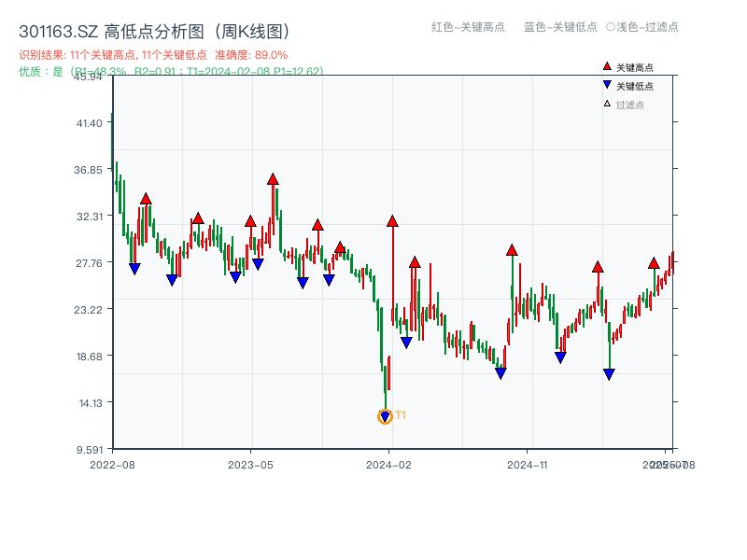Click the 23.22 y-axis label

(x=88, y=310)
